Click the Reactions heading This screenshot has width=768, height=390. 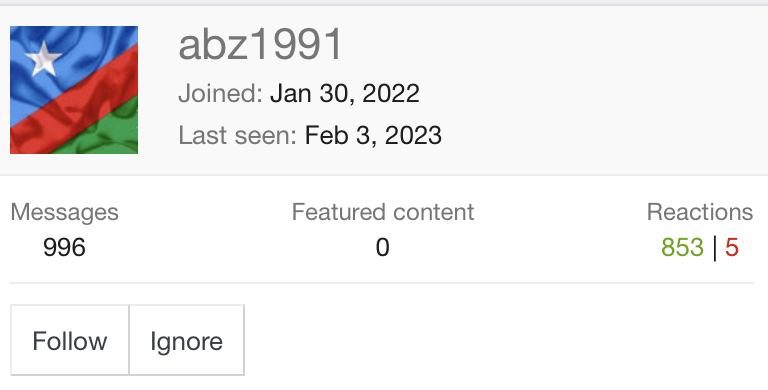[x=700, y=212]
